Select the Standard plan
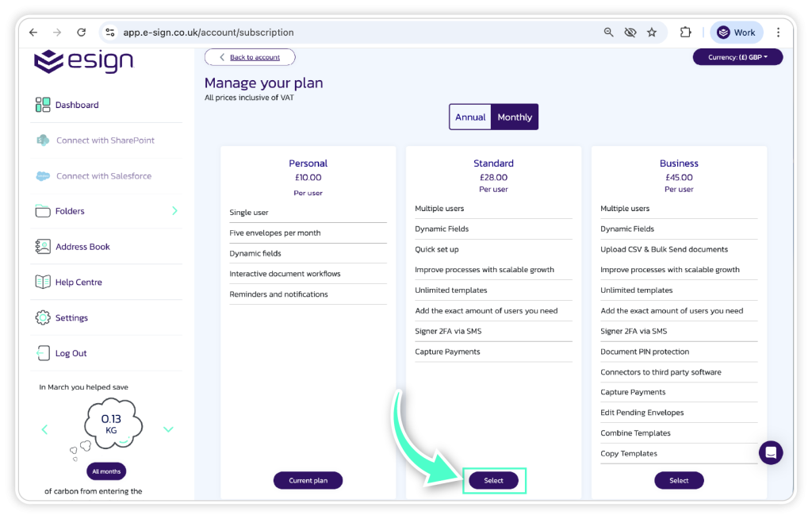This screenshot has width=812, height=519. pyautogui.click(x=493, y=480)
